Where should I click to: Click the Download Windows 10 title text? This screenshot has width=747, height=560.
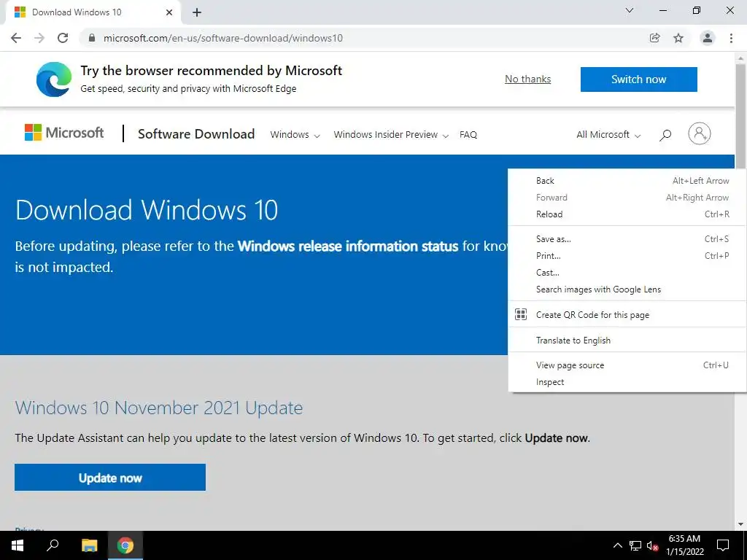pyautogui.click(x=146, y=209)
